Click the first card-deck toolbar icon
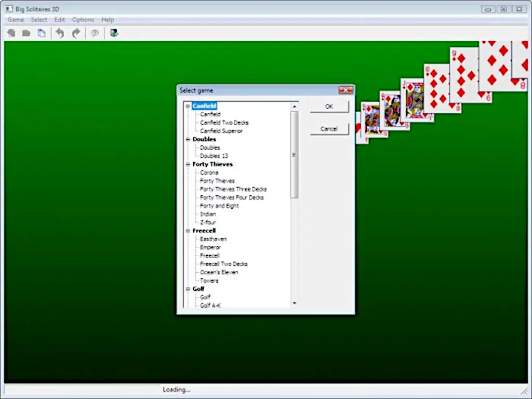 pos(11,33)
